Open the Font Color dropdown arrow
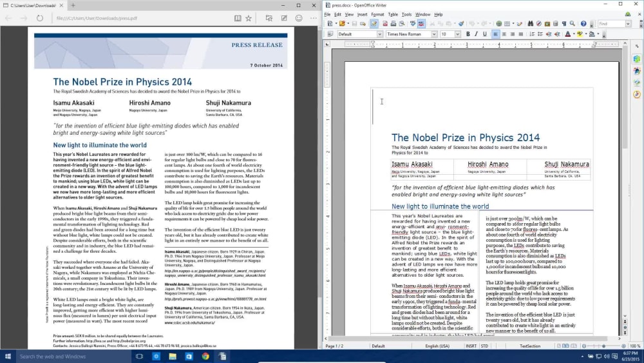 [574, 34]
